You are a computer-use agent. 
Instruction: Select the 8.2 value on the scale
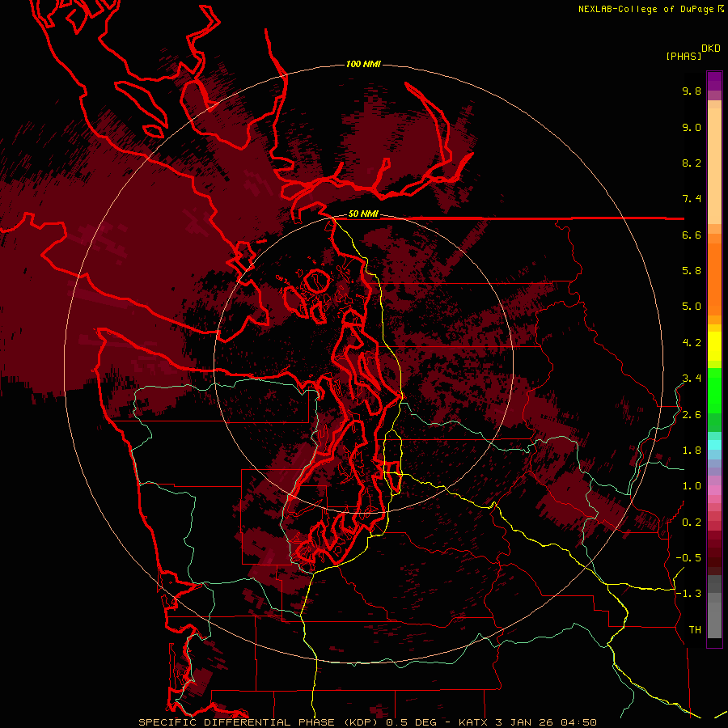tap(692, 163)
